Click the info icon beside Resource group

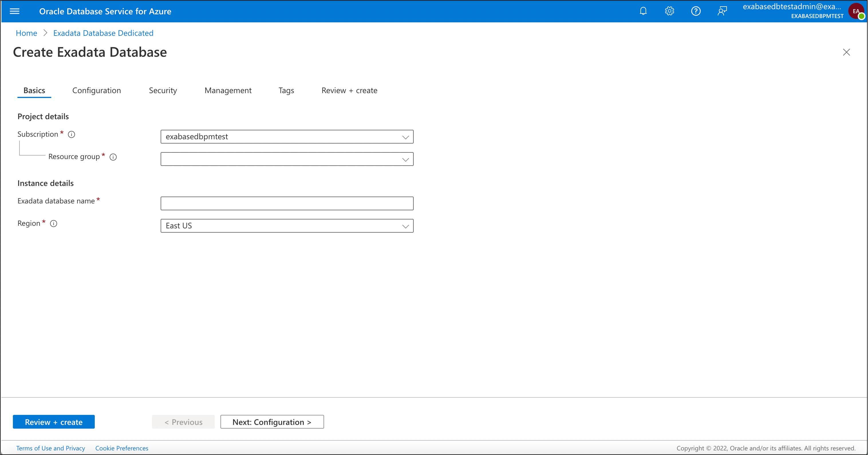[113, 157]
